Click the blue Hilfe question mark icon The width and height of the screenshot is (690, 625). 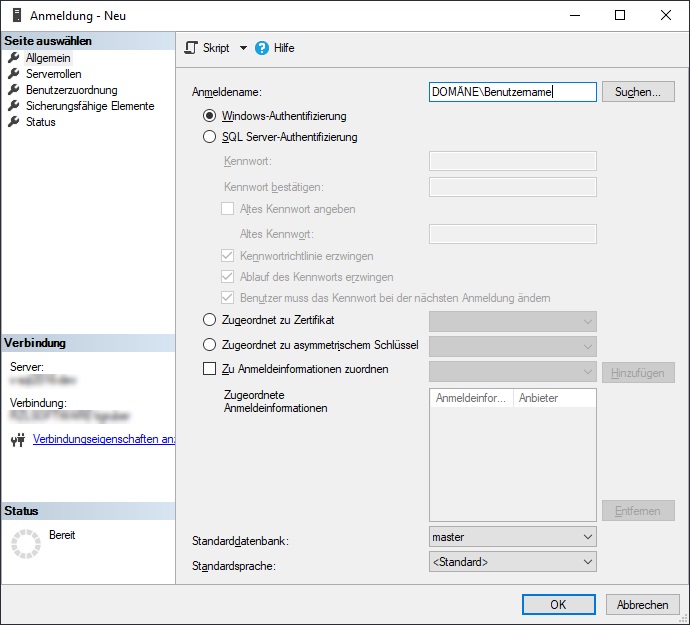262,48
